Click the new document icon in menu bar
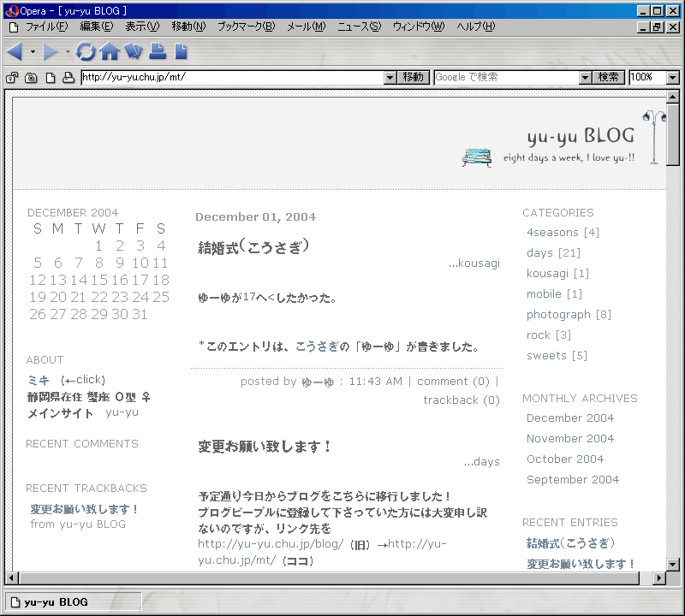Screen dimensions: 685x616 (14, 27)
